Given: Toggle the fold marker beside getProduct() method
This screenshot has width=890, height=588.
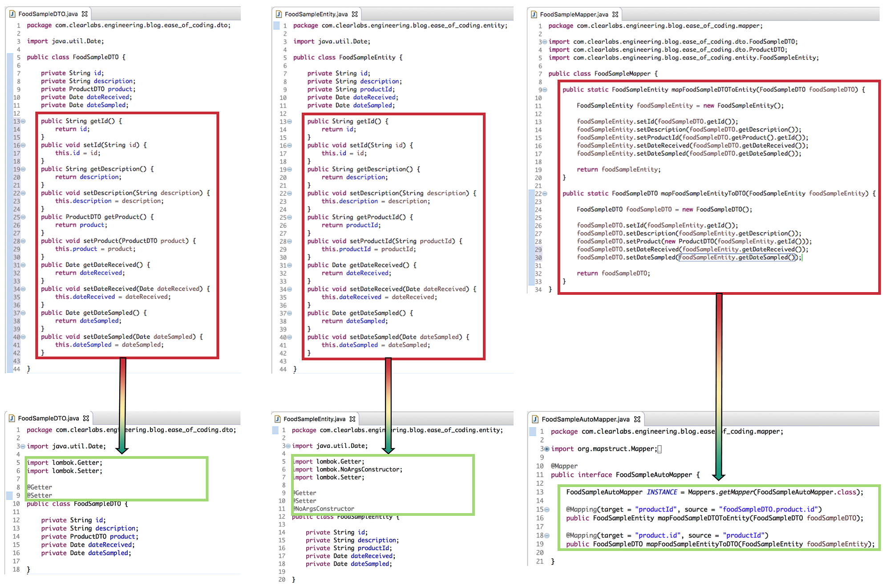Looking at the screenshot, I should pyautogui.click(x=23, y=217).
